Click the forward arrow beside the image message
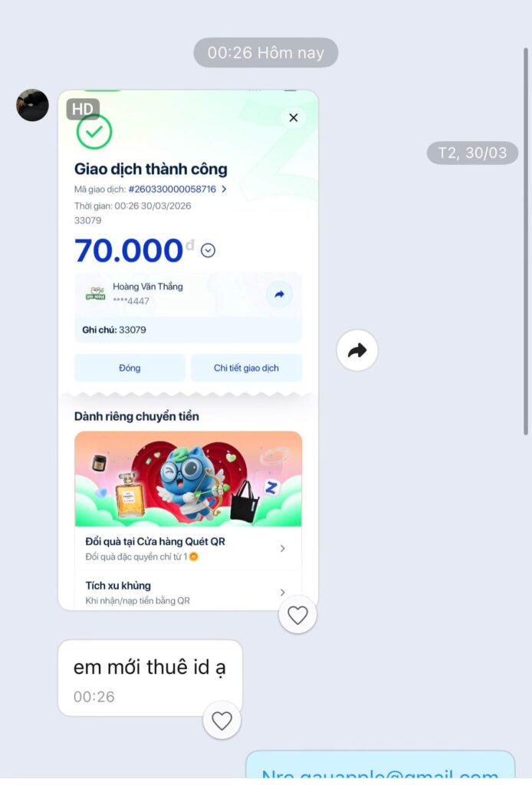The height and width of the screenshot is (785, 532). 356,350
